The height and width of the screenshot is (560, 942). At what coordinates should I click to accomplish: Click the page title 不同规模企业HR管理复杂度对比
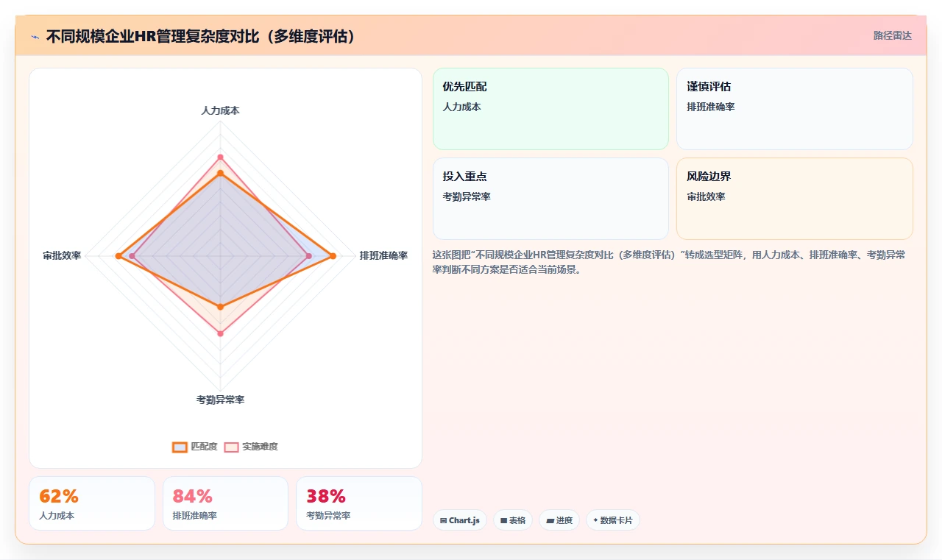[x=202, y=36]
